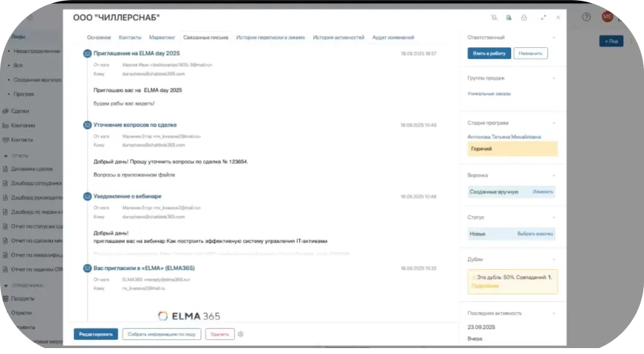Click the crossed-out search icon in header
Image resolution: width=644 pixels, height=354 pixels.
click(x=494, y=17)
